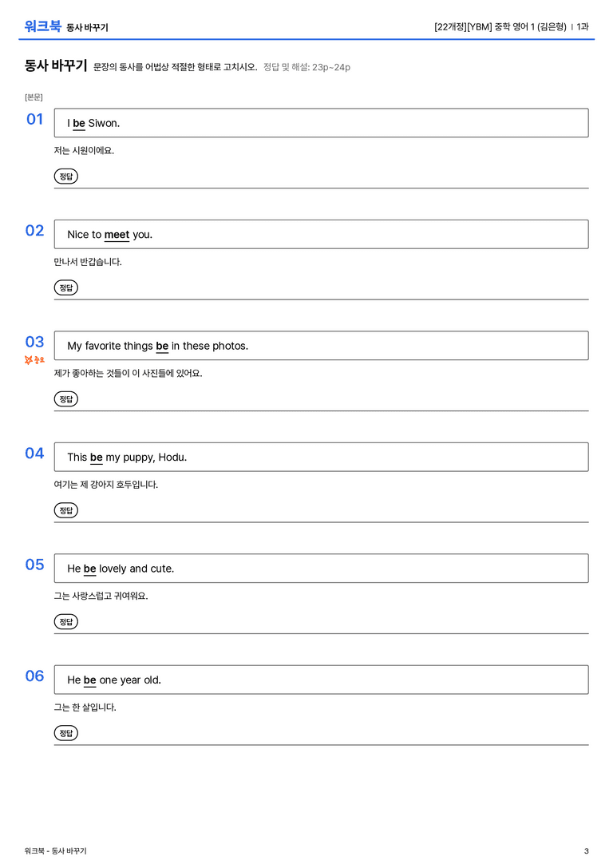Click the [본문] section label

pyautogui.click(x=34, y=97)
